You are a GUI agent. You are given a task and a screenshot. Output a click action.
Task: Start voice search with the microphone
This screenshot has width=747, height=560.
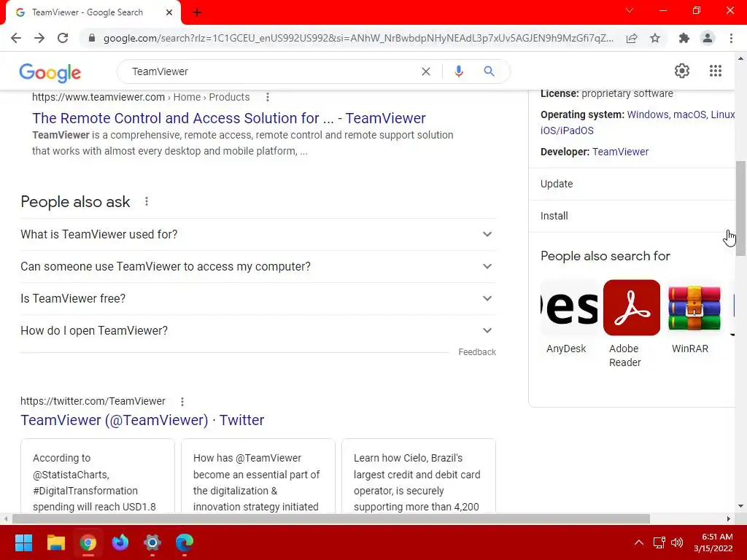(459, 71)
